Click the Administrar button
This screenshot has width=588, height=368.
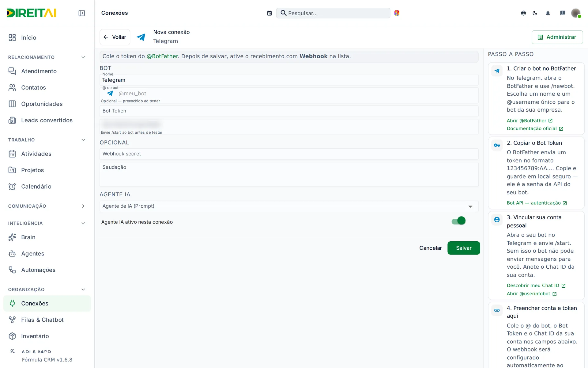[x=557, y=37]
